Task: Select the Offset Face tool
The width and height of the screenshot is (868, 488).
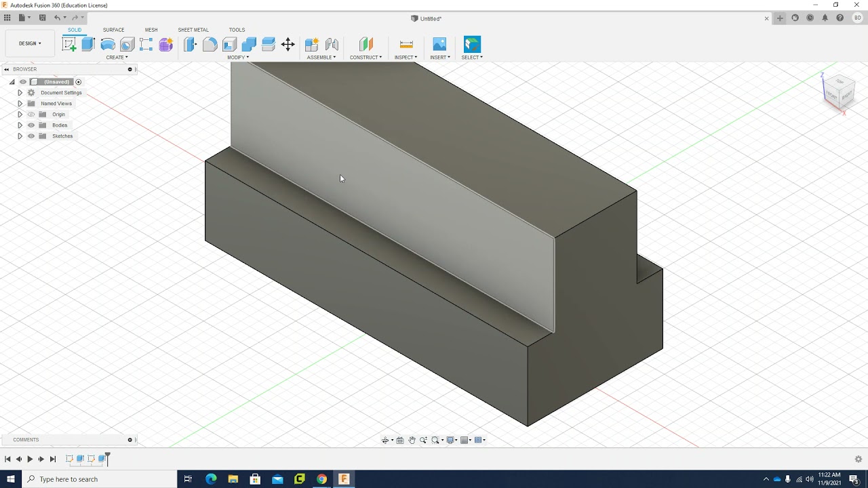Action: click(x=269, y=45)
